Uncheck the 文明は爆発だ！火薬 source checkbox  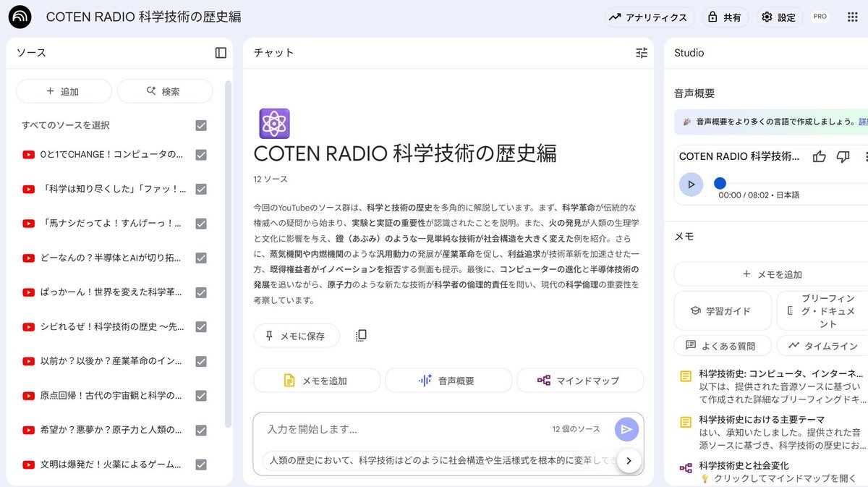click(201, 465)
